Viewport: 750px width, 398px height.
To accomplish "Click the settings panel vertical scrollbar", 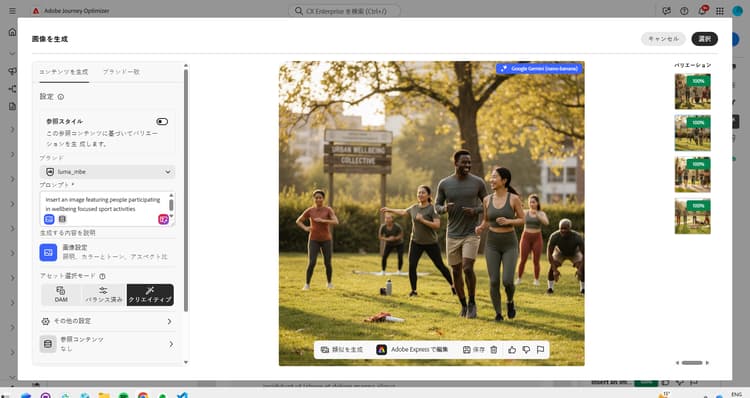I will 186,190.
